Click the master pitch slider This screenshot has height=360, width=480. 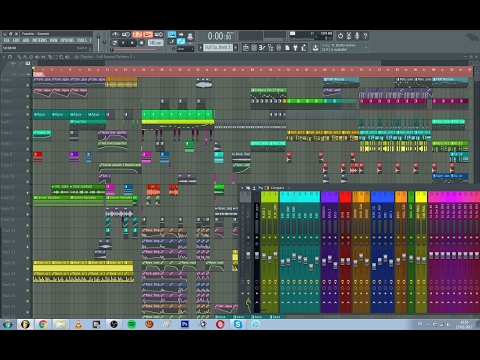tap(104, 42)
